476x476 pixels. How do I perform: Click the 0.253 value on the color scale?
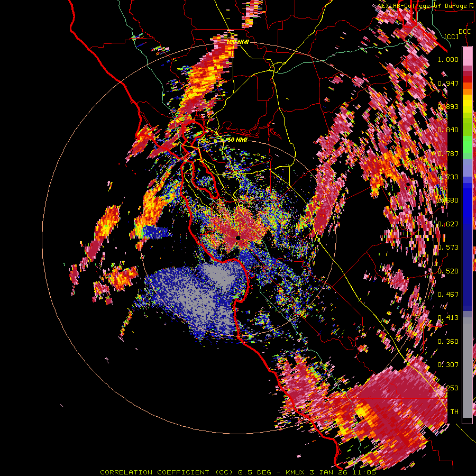click(448, 388)
